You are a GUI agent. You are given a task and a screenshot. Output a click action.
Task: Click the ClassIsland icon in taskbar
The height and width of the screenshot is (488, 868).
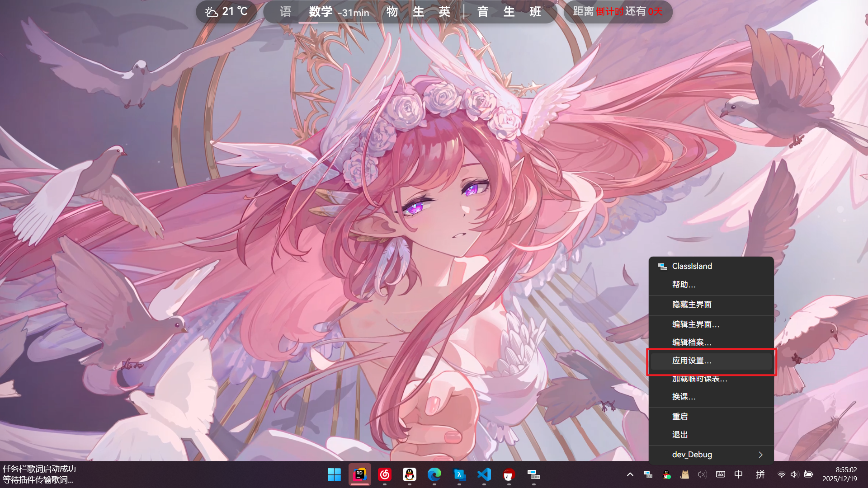pos(533,474)
